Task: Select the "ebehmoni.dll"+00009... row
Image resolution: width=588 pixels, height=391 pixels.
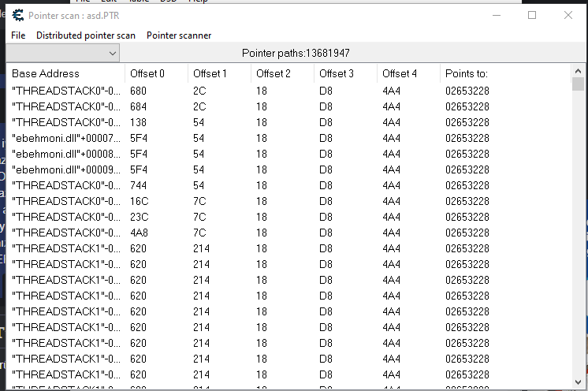Action: click(288, 169)
